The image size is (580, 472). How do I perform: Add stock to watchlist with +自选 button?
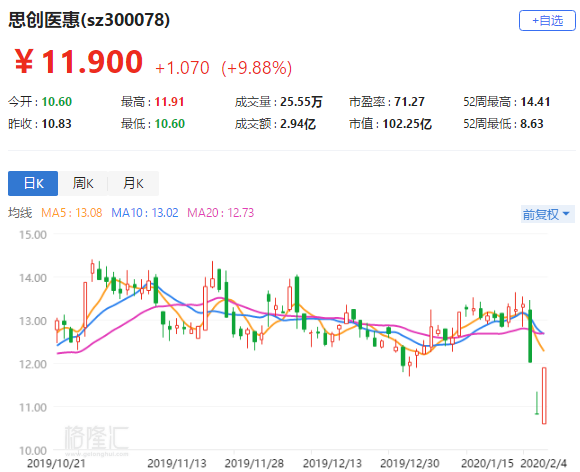(547, 20)
